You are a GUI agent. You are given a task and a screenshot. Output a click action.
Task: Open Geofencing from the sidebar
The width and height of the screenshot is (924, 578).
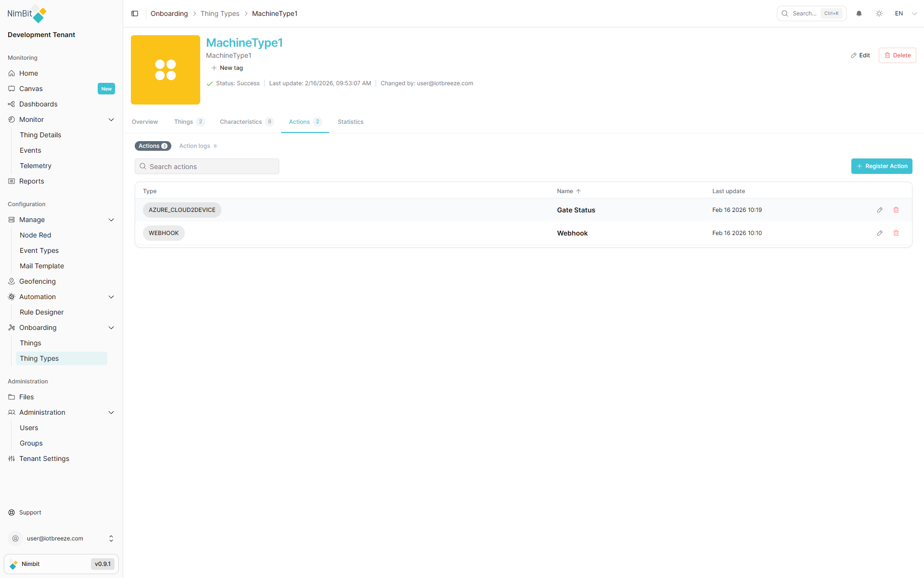37,281
